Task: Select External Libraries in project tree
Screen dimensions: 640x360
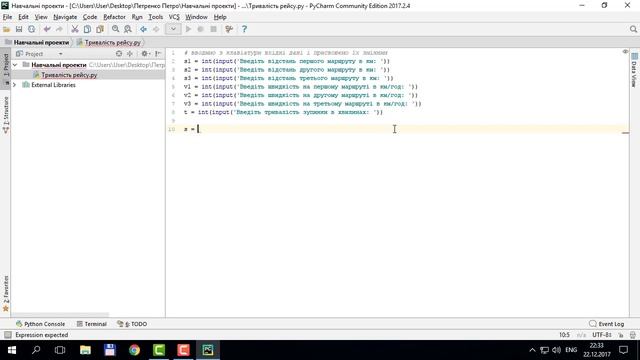Action: coord(53,85)
